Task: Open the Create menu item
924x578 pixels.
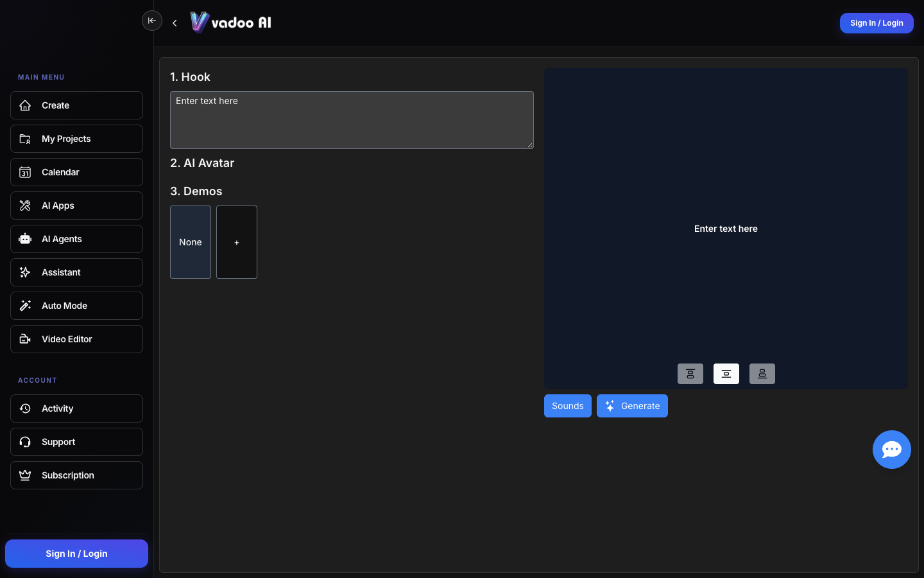Action: click(x=76, y=105)
